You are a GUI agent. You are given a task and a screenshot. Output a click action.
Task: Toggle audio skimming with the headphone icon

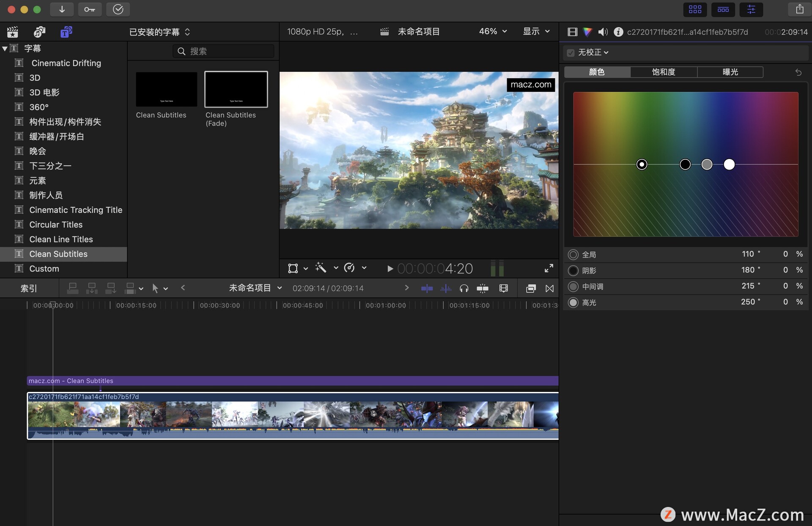(464, 288)
